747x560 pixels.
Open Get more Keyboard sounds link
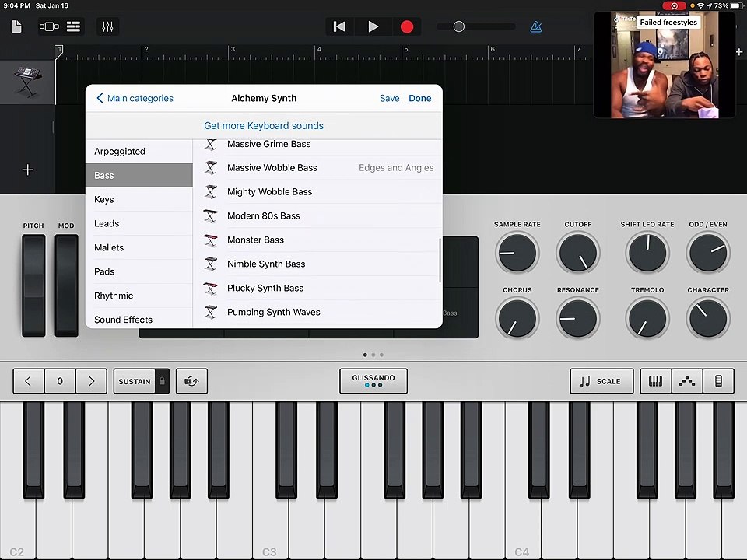(264, 126)
